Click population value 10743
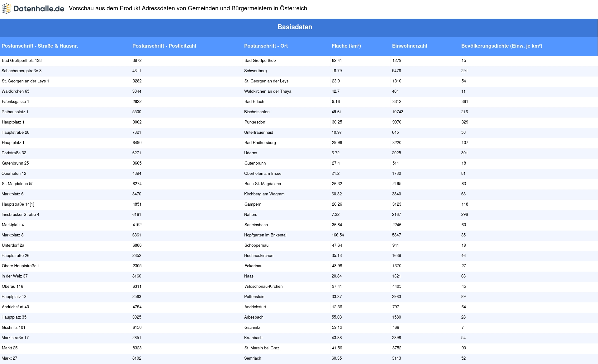 (398, 112)
